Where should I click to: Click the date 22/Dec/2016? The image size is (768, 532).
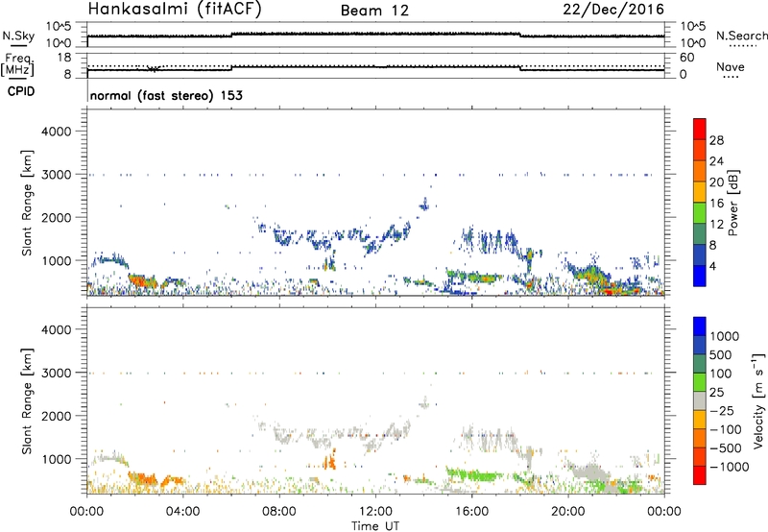coord(613,10)
